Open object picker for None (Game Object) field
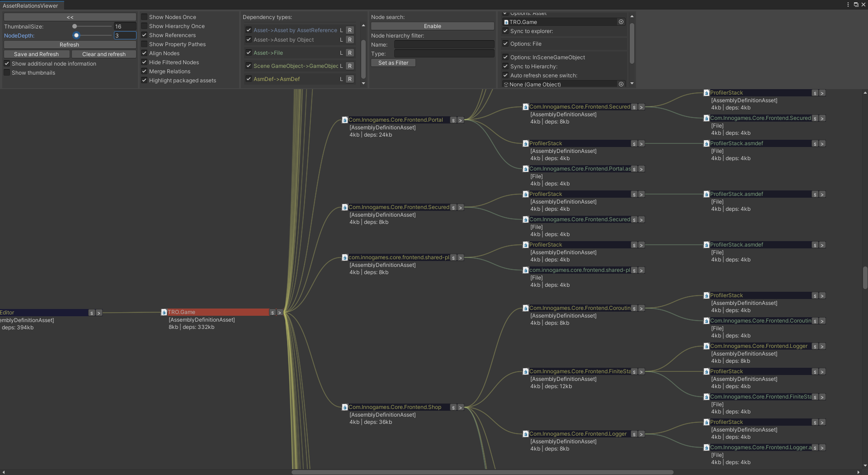This screenshot has height=475, width=868. tap(621, 84)
